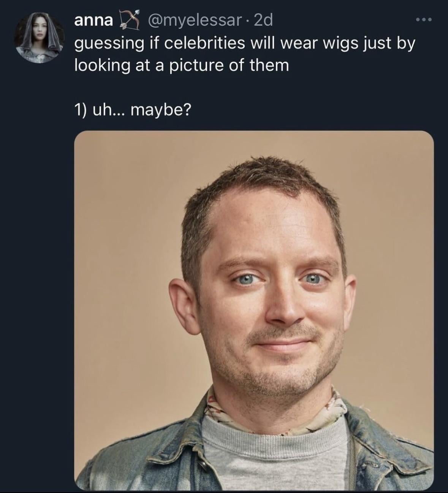448x493 pixels.
Task: Click the empty dark area below the avatar
Action: [x=38, y=266]
